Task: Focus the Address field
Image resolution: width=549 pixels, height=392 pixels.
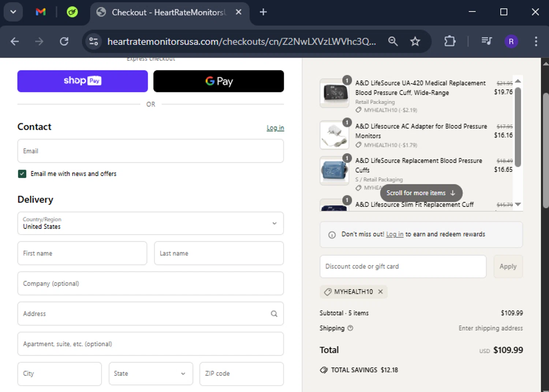Action: [x=150, y=314]
